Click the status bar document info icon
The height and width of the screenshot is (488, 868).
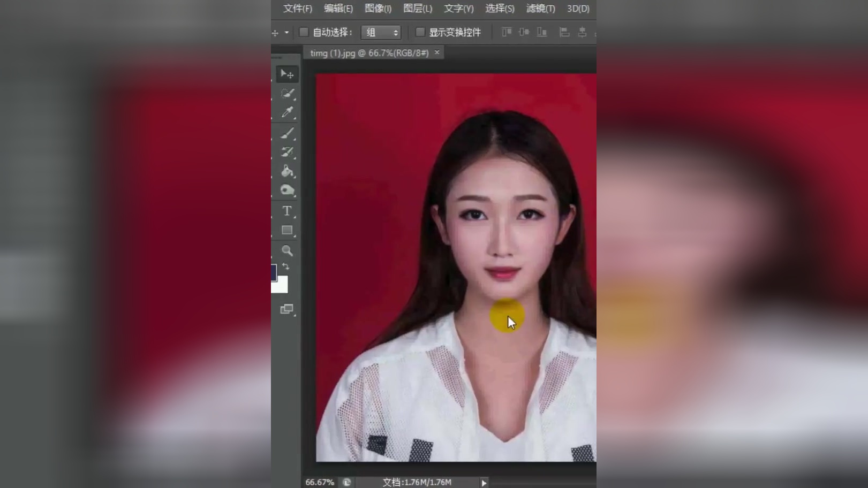tap(346, 483)
